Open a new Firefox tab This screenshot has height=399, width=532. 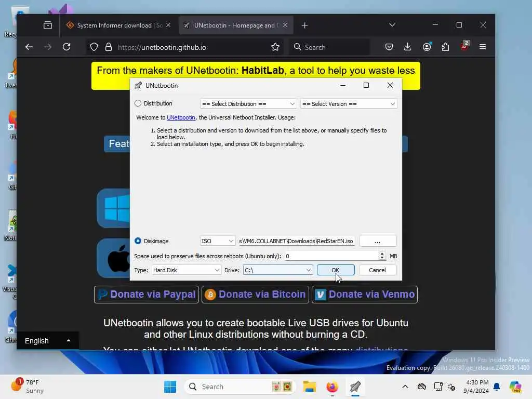tap(304, 25)
